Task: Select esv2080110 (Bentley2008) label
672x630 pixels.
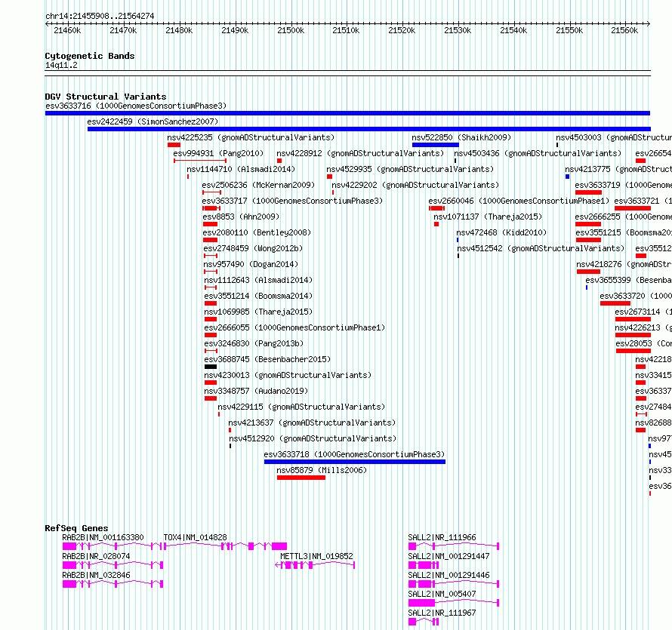Action: (x=257, y=232)
